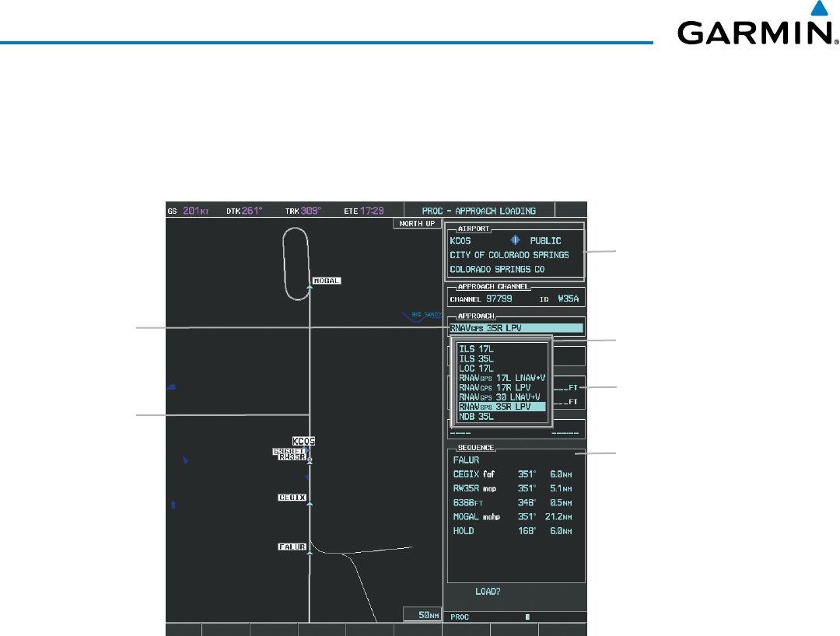Click the NORTH UP orientation indicator
Viewport: 840px width, 636px height.
point(418,223)
